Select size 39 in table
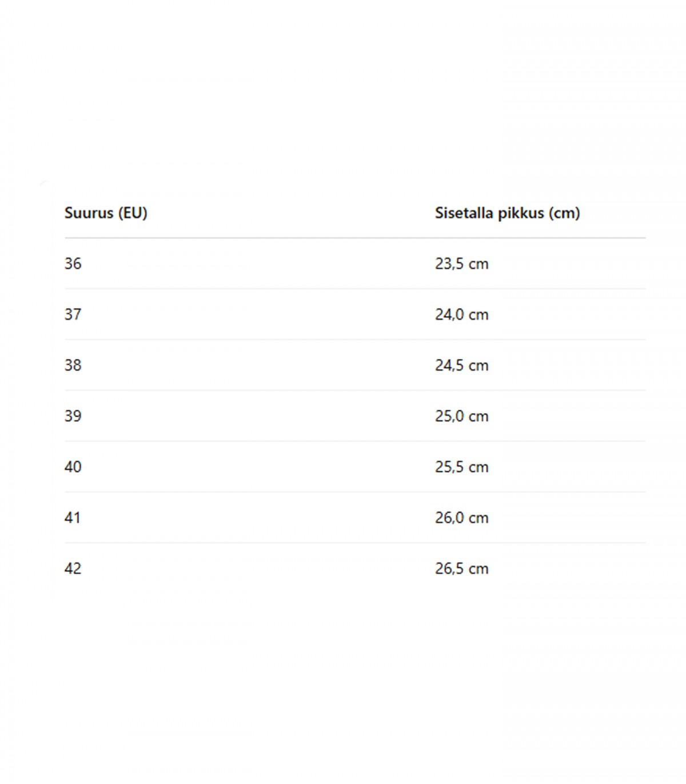This screenshot has height=784, width=686. [73, 417]
